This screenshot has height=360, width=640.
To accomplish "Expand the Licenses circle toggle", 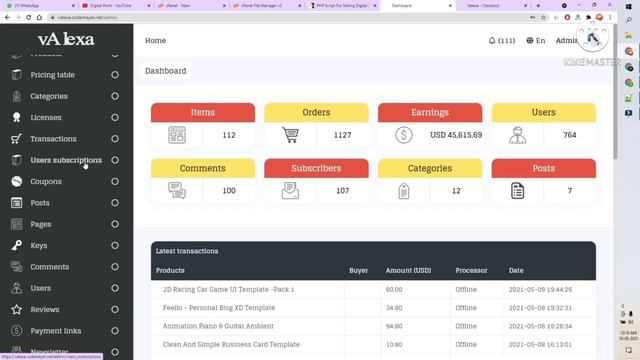I will 115,118.
